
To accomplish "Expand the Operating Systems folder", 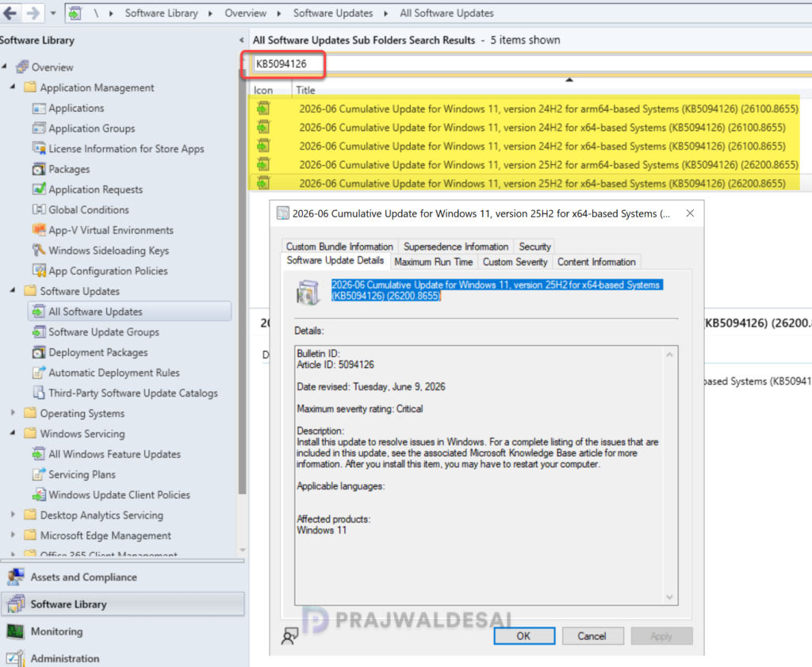I will 13,412.
